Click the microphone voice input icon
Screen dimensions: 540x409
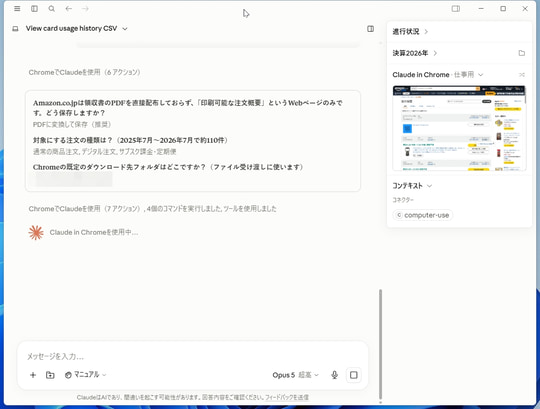pos(334,375)
